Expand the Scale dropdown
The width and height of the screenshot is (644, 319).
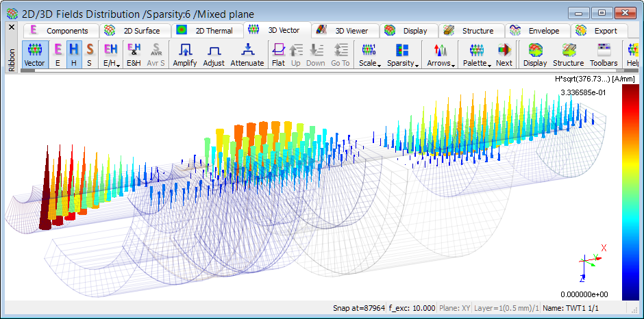click(x=370, y=54)
